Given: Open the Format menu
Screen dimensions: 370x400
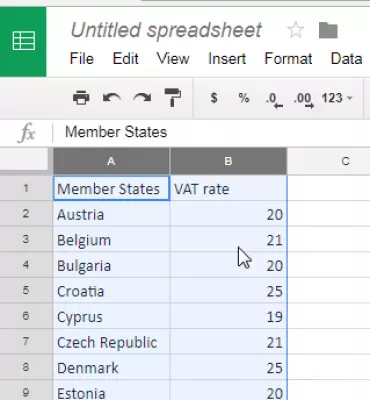Looking at the screenshot, I should pos(288,59).
